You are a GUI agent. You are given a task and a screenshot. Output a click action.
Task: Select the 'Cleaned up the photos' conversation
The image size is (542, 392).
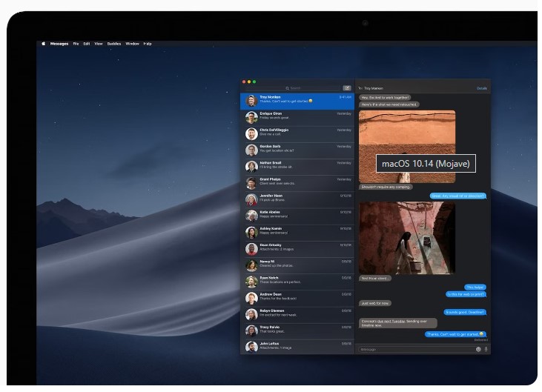[297, 265]
